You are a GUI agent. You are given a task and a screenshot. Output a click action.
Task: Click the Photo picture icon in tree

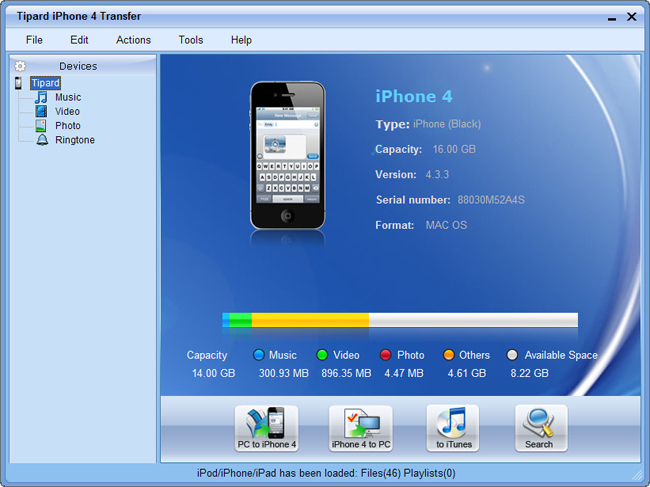41,126
